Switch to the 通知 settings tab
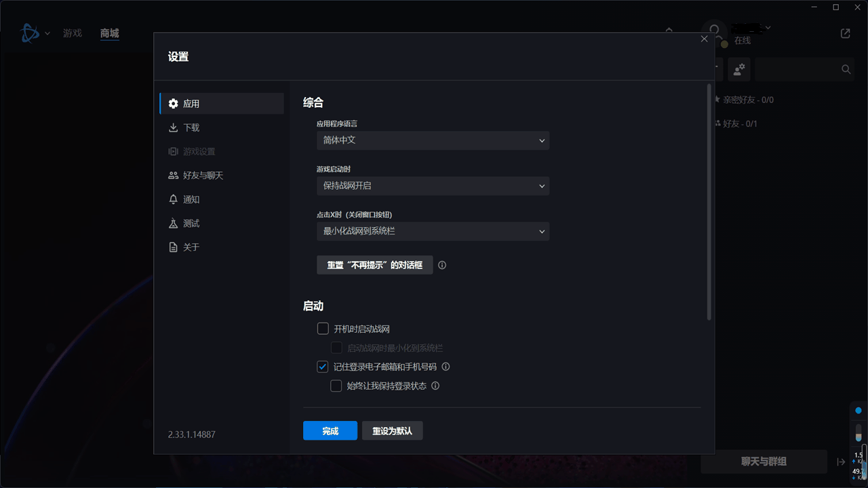 coord(222,199)
